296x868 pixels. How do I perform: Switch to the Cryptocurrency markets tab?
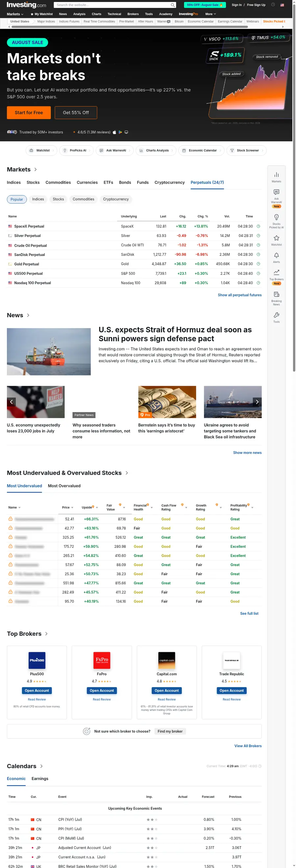click(x=169, y=182)
